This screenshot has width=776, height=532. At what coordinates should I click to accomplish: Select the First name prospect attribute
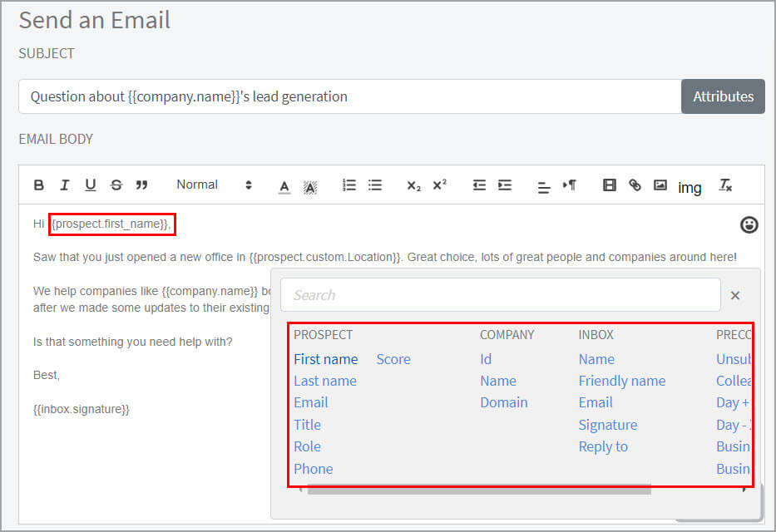click(x=325, y=359)
